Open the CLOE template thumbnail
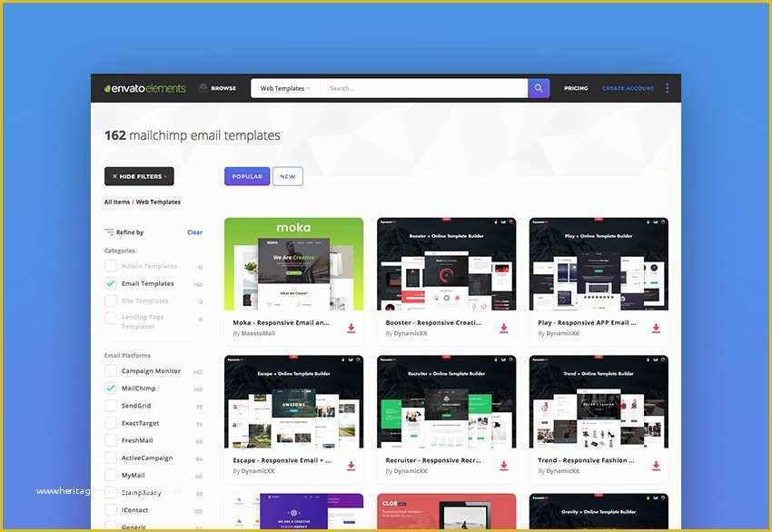772x532 pixels. point(447,511)
